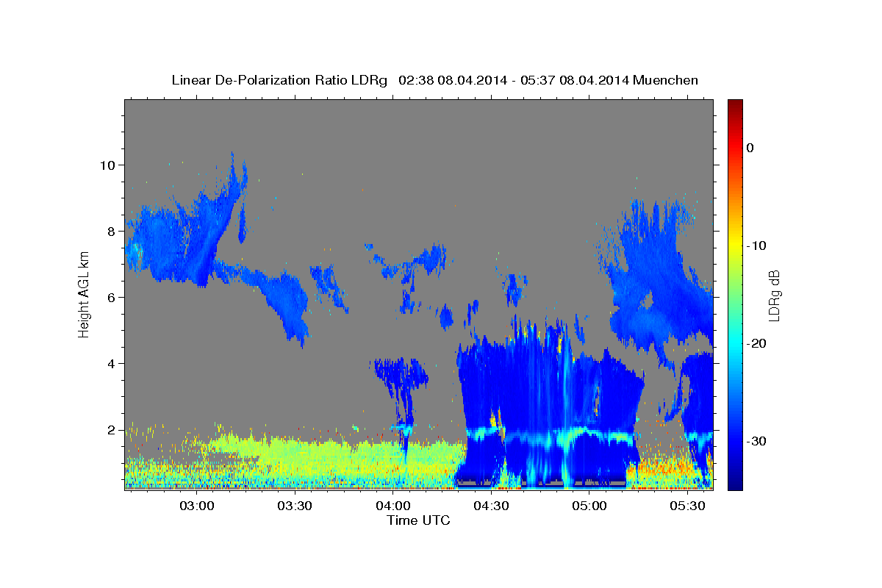Image resolution: width=882 pixels, height=588 pixels.
Task: Click the colorbar value -30
Action: (x=757, y=441)
